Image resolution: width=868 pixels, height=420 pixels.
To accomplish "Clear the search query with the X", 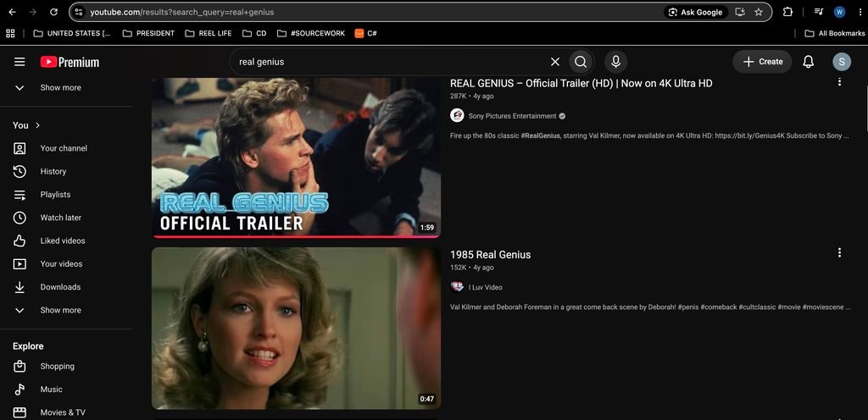I will coord(554,62).
